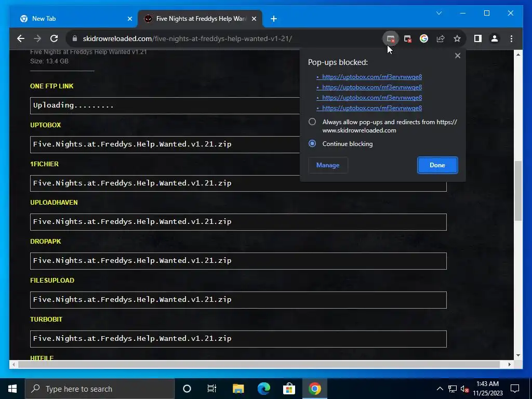Click the forward navigation arrow
Image resolution: width=532 pixels, height=399 pixels.
click(37, 38)
